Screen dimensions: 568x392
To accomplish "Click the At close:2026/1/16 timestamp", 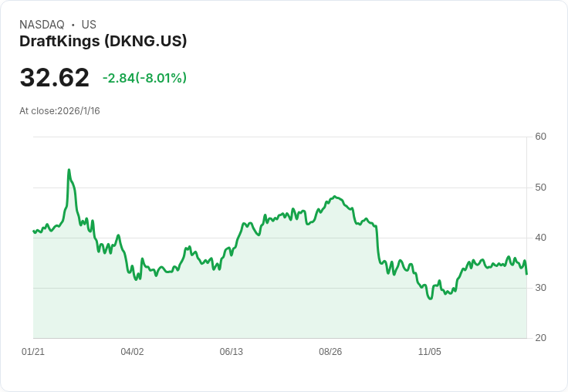I will point(59,111).
